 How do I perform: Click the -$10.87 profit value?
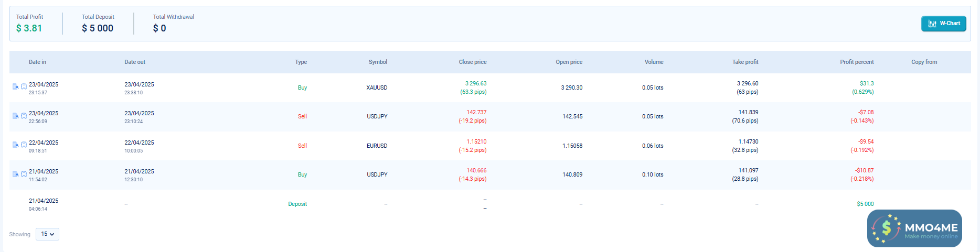[865, 170]
